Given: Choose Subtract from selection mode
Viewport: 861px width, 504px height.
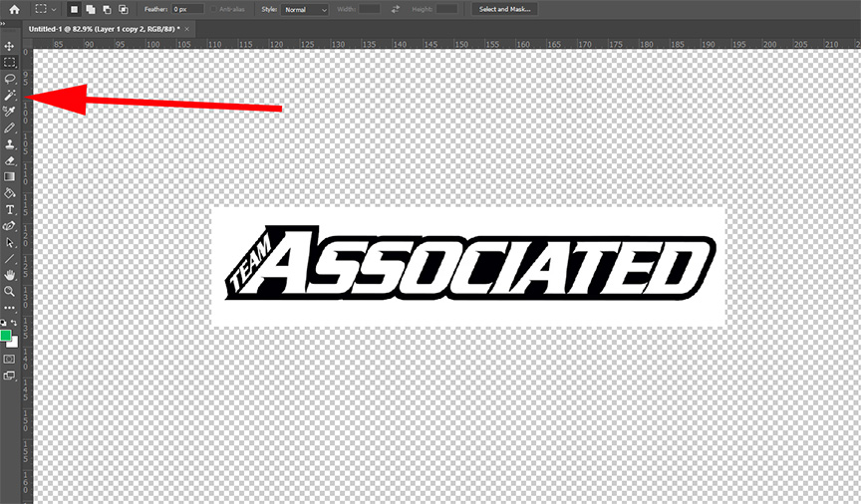Looking at the screenshot, I should tap(107, 9).
